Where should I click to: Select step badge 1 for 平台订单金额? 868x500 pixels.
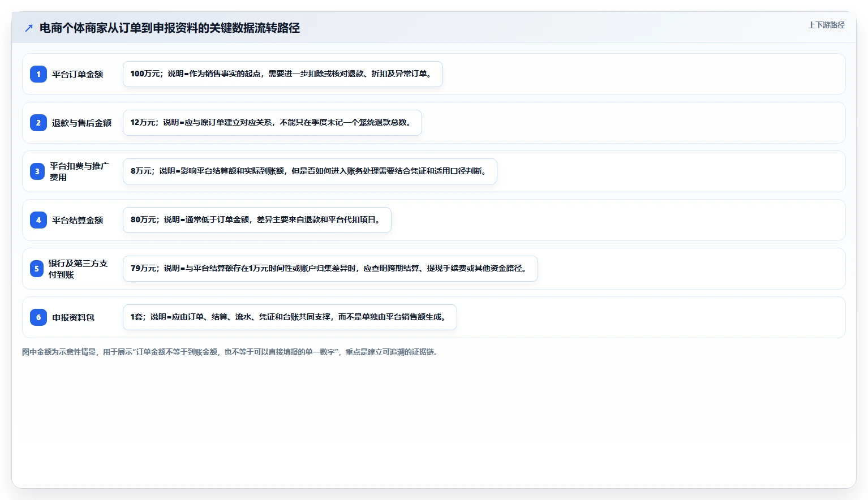(38, 74)
